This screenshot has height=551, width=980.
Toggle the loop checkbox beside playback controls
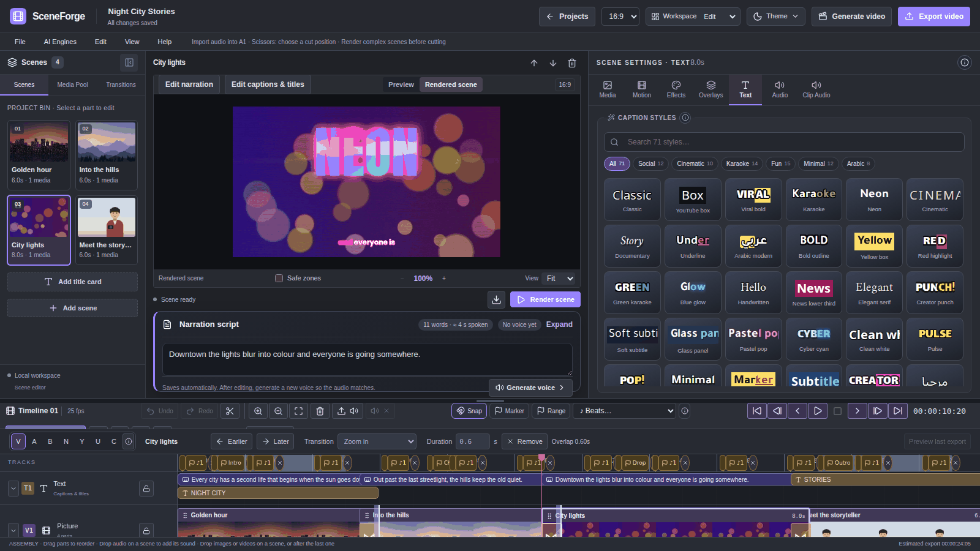click(x=838, y=411)
